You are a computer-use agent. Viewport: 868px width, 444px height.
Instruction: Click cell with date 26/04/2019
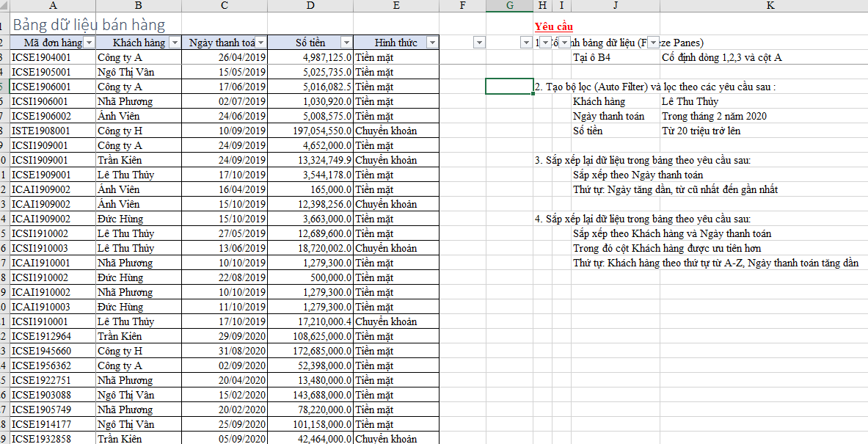[x=225, y=57]
